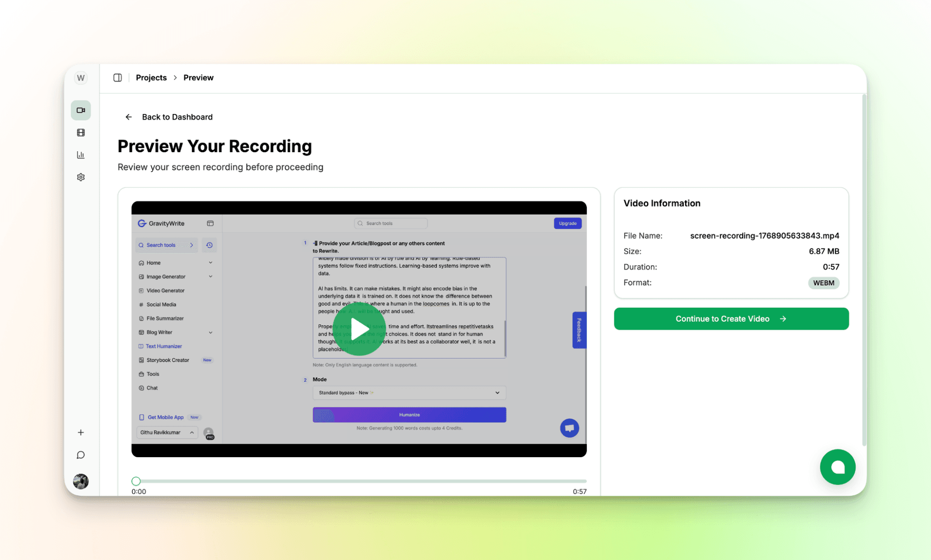931x560 pixels.
Task: Click the W workspace avatar at the top
Action: [x=80, y=78]
